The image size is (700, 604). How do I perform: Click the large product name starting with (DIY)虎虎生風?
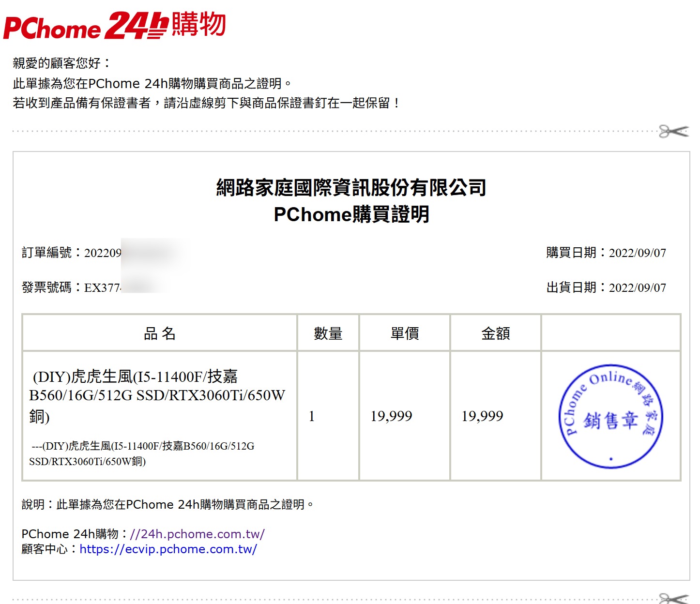pos(157,396)
